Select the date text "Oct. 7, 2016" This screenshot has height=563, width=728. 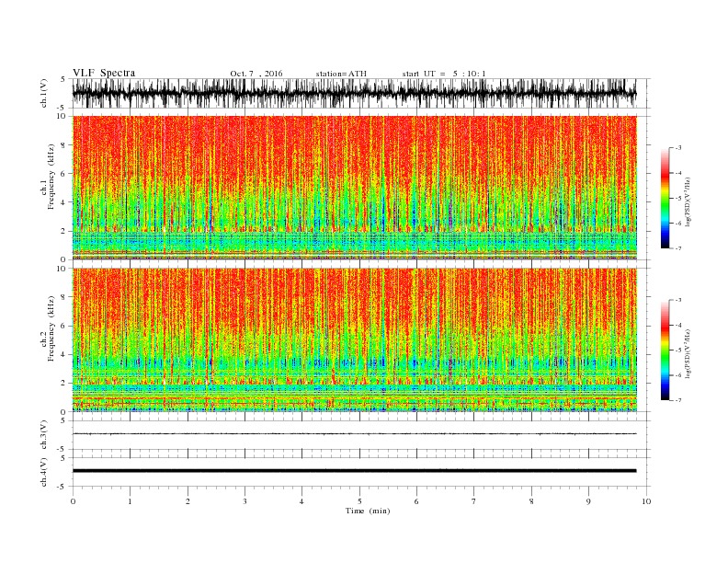tap(256, 74)
